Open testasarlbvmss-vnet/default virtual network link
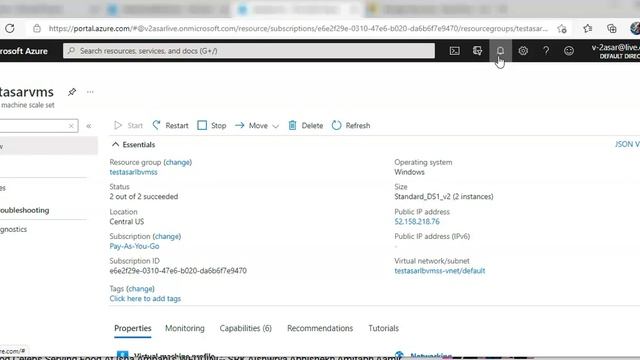 tap(440, 271)
